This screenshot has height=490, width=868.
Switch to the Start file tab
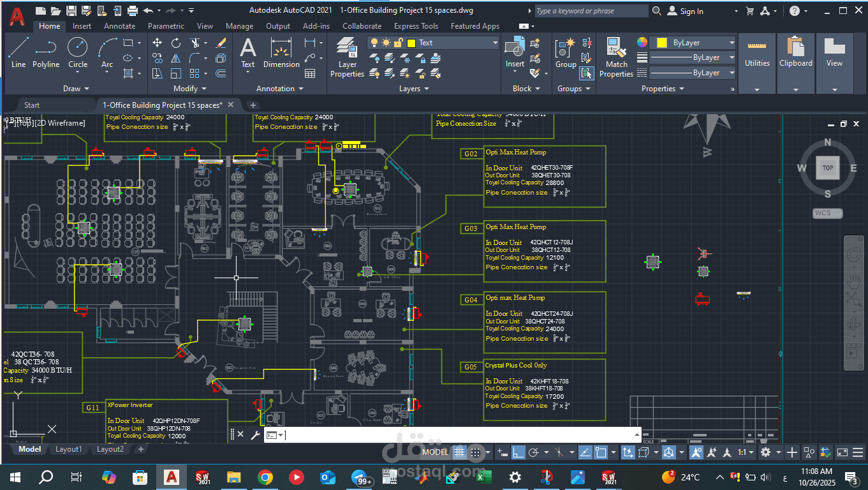[x=31, y=105]
